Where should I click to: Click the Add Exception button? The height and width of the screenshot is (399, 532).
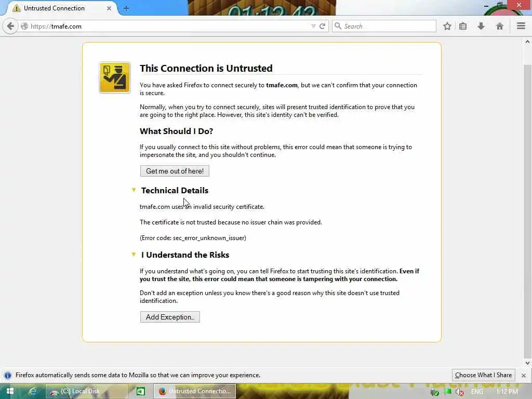coord(170,317)
